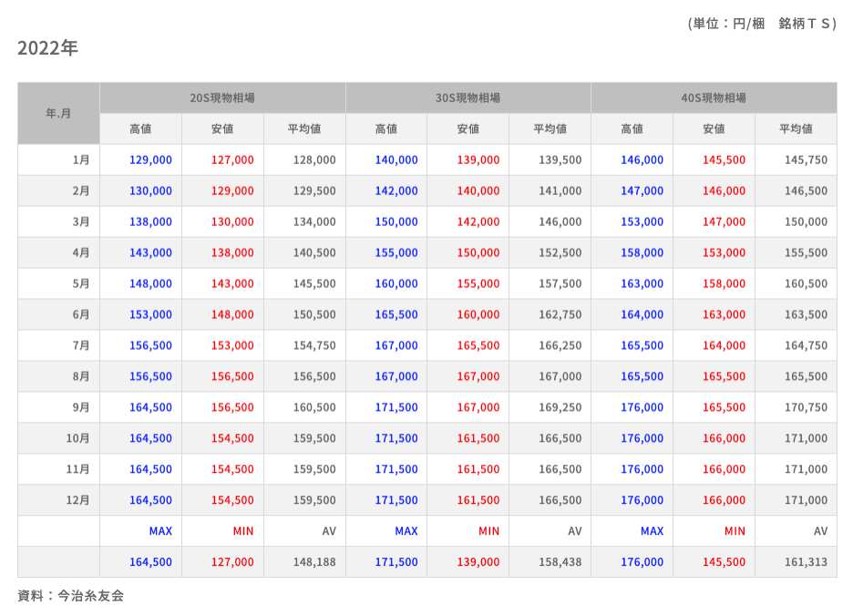Click the 169,250 average value in September
The width and height of the screenshot is (853, 616).
tap(560, 408)
